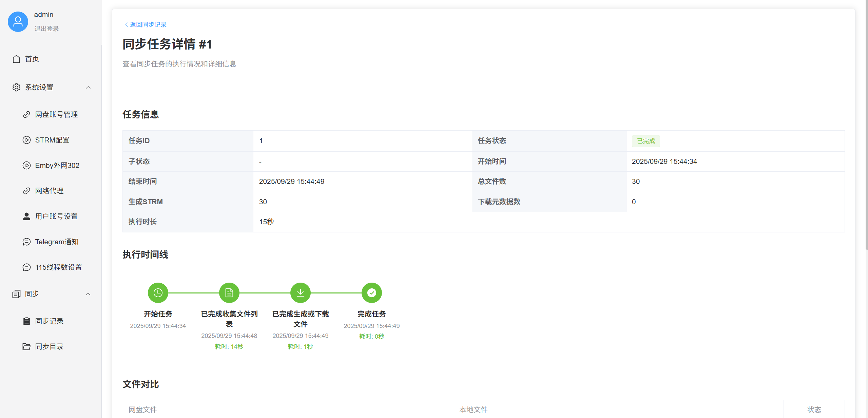Collapse the 同步 menu chevron
This screenshot has width=868, height=418.
pos(88,294)
